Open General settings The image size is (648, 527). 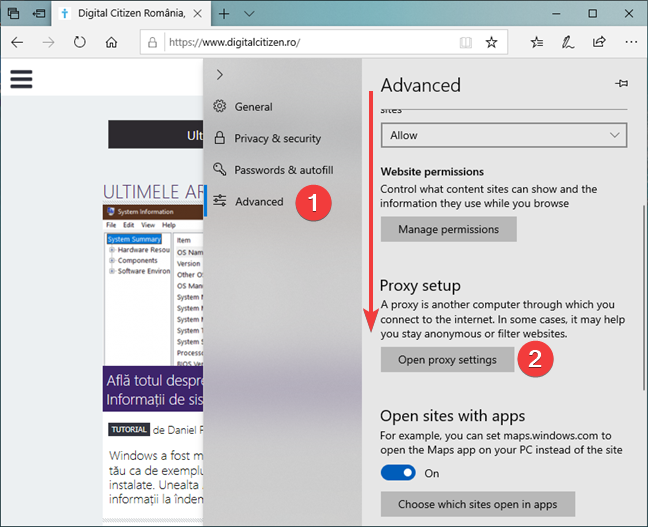[283, 107]
